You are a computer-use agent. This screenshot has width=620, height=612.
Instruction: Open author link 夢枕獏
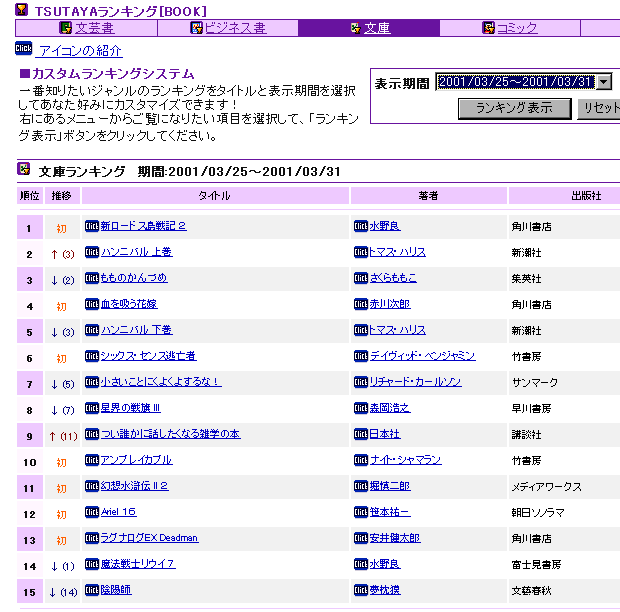pyautogui.click(x=385, y=590)
